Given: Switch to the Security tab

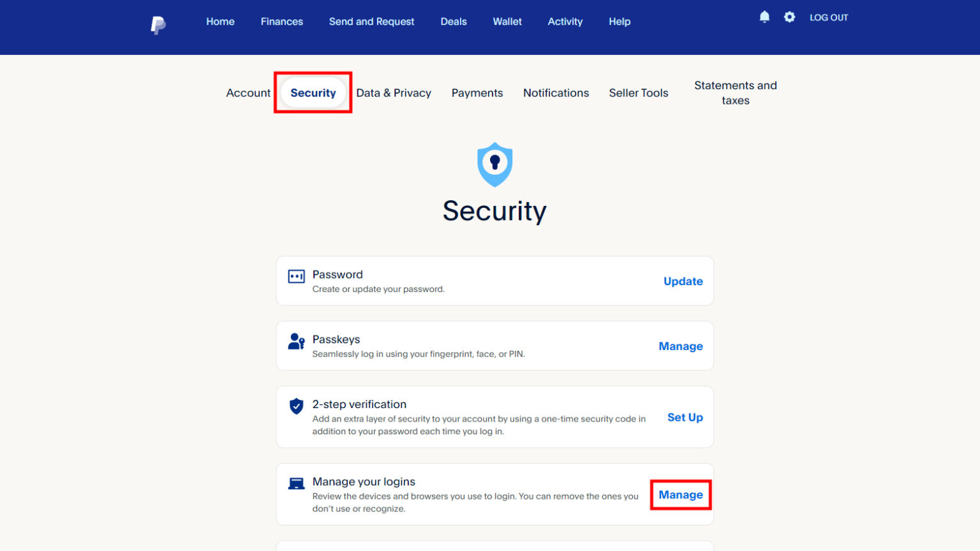Looking at the screenshot, I should pyautogui.click(x=313, y=92).
